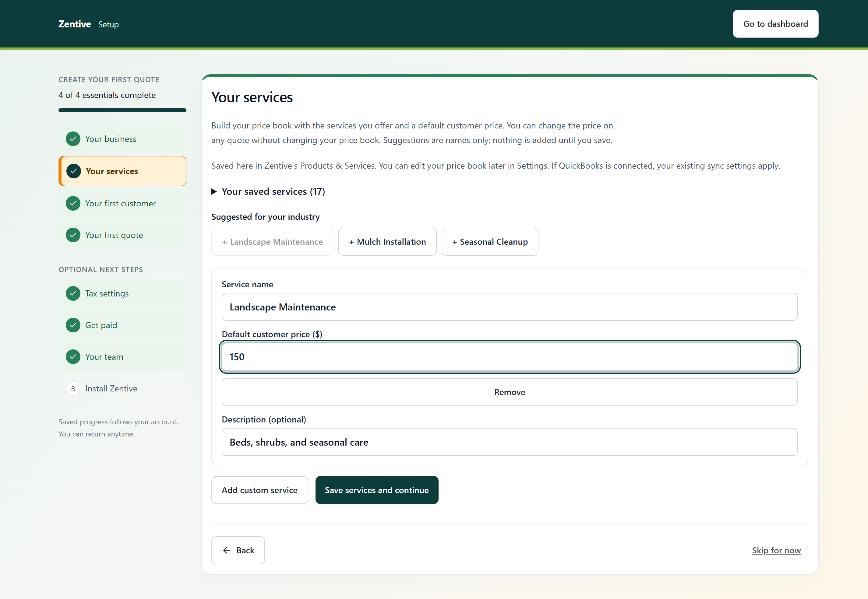The width and height of the screenshot is (868, 599).
Task: Click the Default customer price field
Action: 510,356
